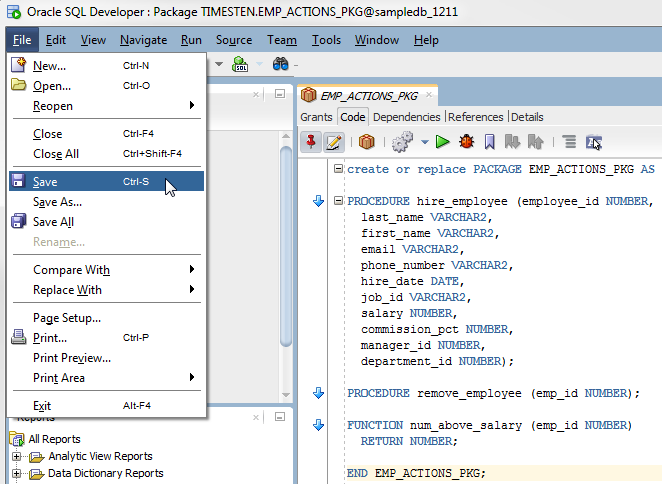Open the Navigate menu
This screenshot has width=662, height=484.
point(144,40)
